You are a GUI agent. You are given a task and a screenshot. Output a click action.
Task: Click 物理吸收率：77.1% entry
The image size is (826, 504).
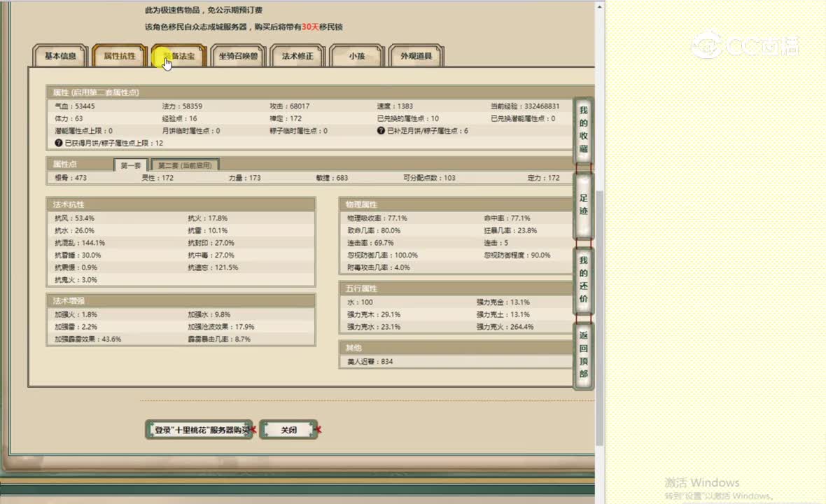377,218
